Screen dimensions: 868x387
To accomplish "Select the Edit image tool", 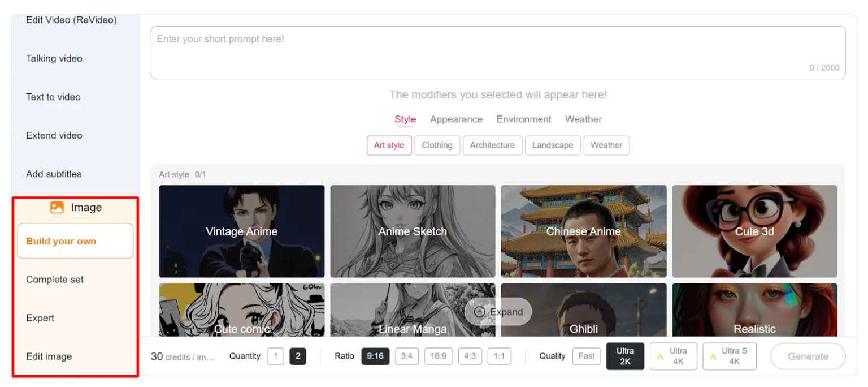I will pyautogui.click(x=49, y=356).
